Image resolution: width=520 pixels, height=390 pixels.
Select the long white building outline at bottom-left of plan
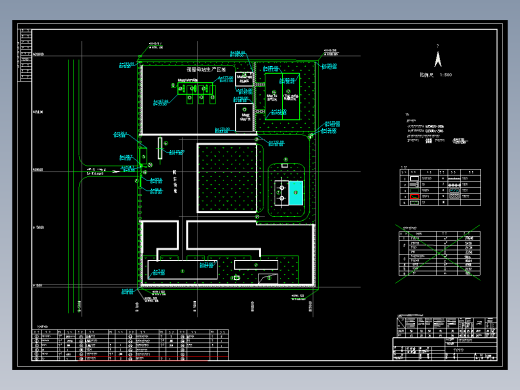(x=182, y=270)
